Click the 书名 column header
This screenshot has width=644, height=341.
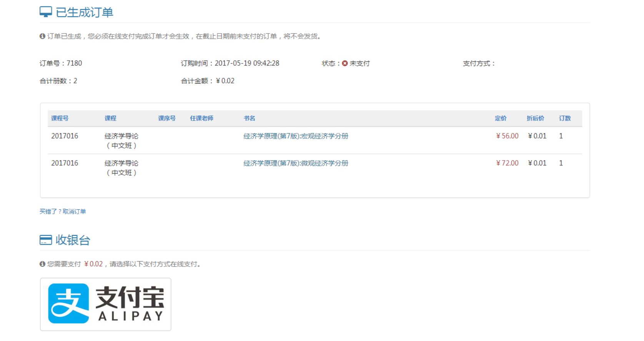(x=249, y=118)
